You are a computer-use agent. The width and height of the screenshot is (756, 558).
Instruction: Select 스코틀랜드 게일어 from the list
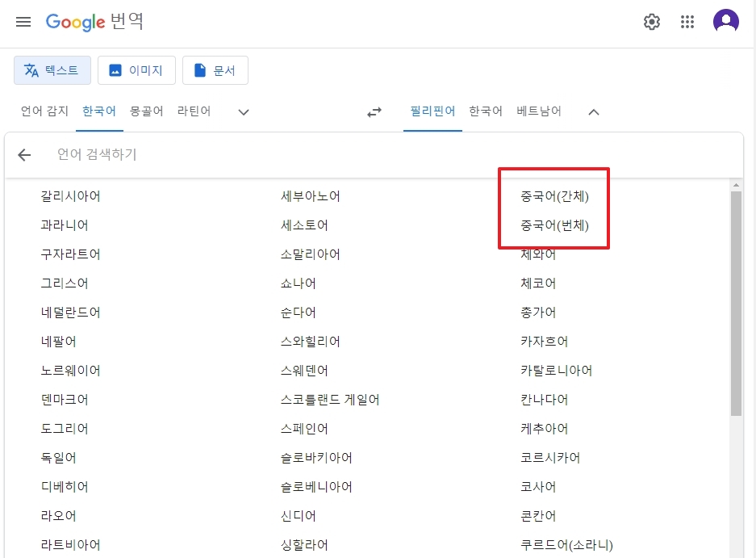point(330,400)
